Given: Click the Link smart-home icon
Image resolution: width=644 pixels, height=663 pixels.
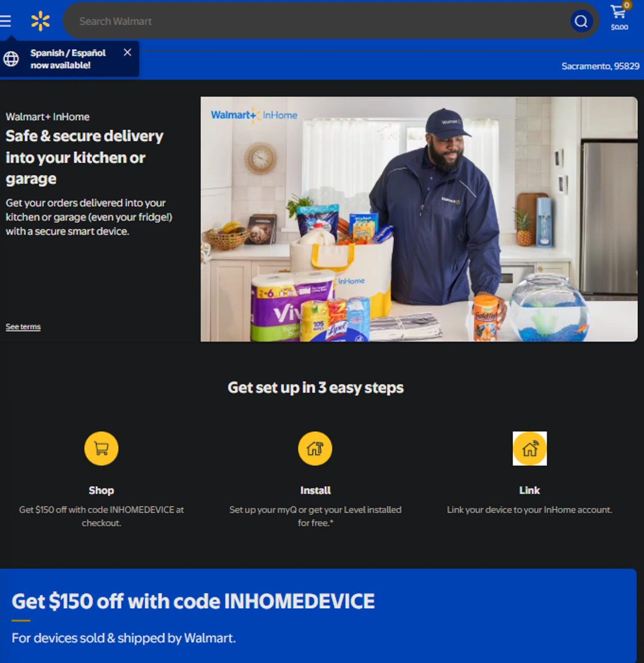Looking at the screenshot, I should click(530, 449).
